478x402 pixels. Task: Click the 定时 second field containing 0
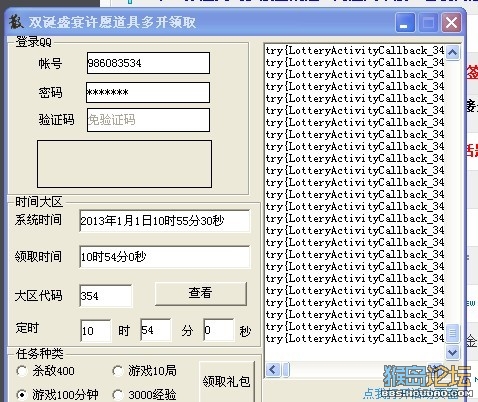219,330
